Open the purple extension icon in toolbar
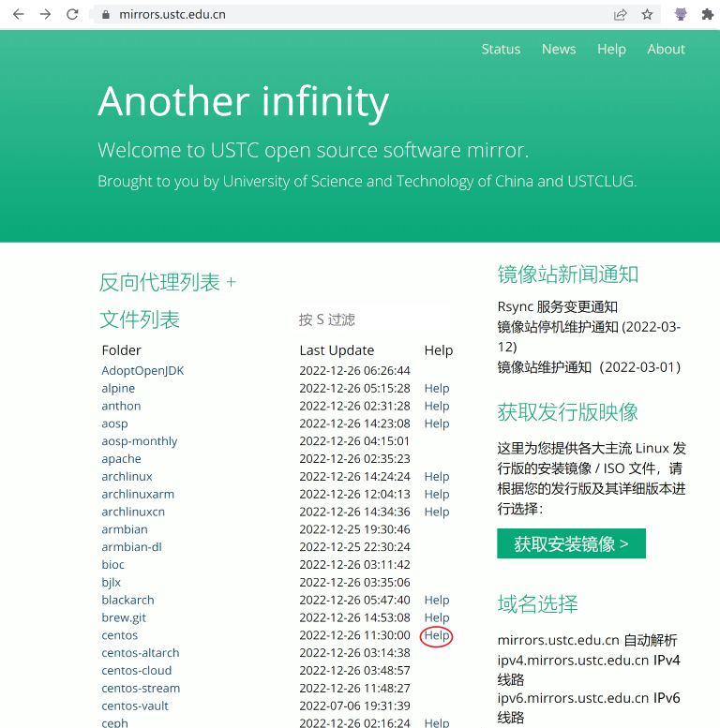720x728 pixels. [x=681, y=14]
